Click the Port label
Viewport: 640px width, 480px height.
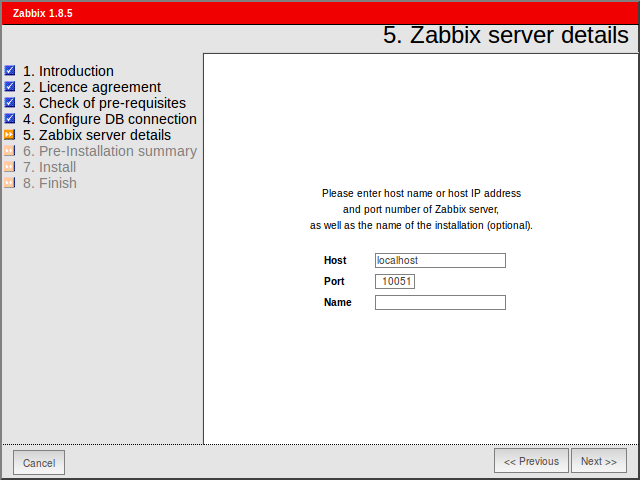(x=334, y=281)
